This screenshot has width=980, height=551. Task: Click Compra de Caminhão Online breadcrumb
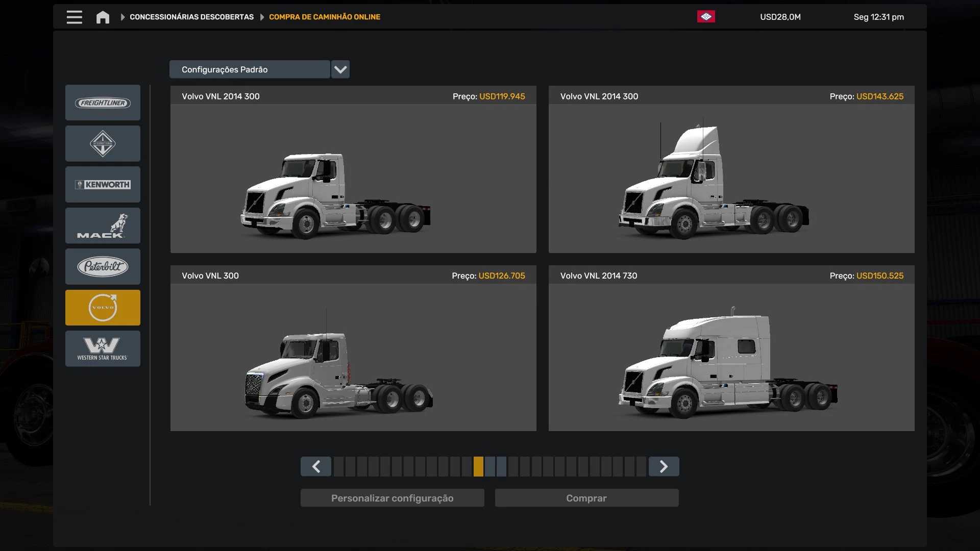pos(325,17)
